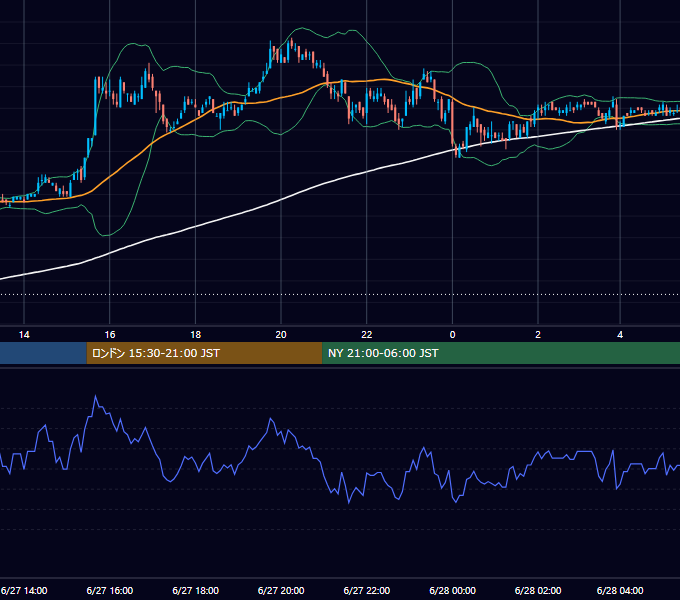Image resolution: width=680 pixels, height=600 pixels.
Task: Click the 14 hour label on price chart axis
Action: (24, 335)
